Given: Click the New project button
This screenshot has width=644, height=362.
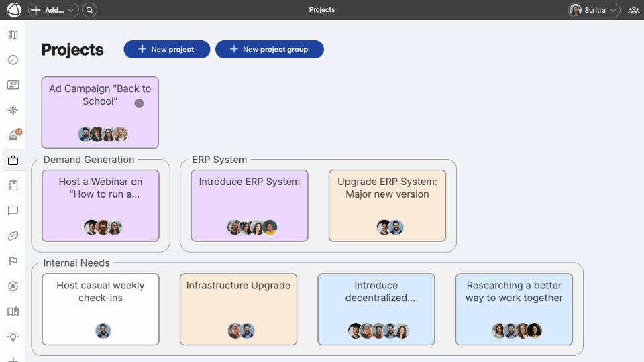Looking at the screenshot, I should [166, 49].
